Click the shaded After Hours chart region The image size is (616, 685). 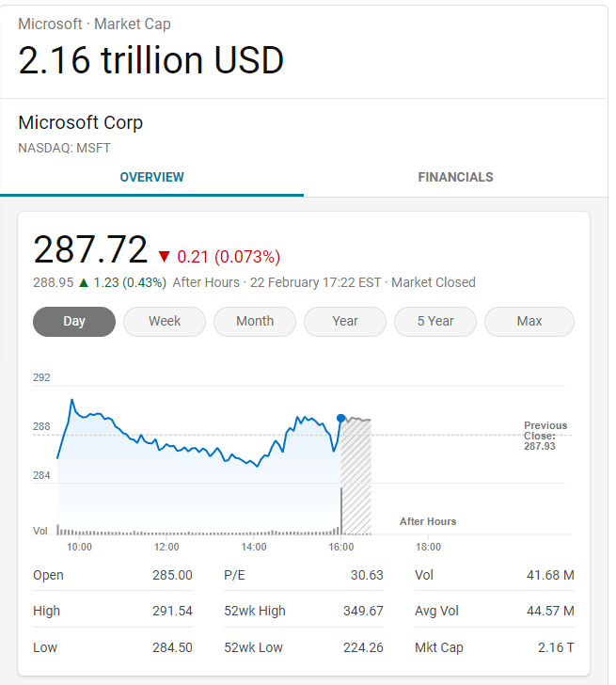pyautogui.click(x=356, y=475)
